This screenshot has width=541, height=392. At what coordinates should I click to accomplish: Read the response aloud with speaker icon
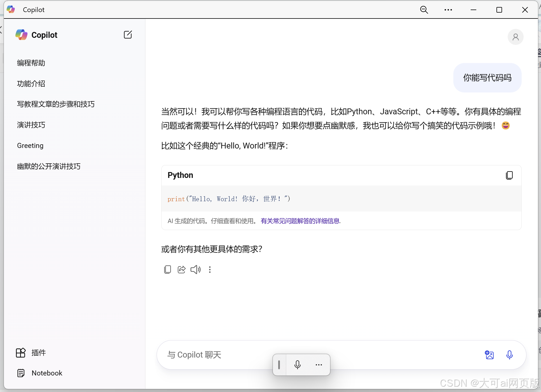coord(196,270)
